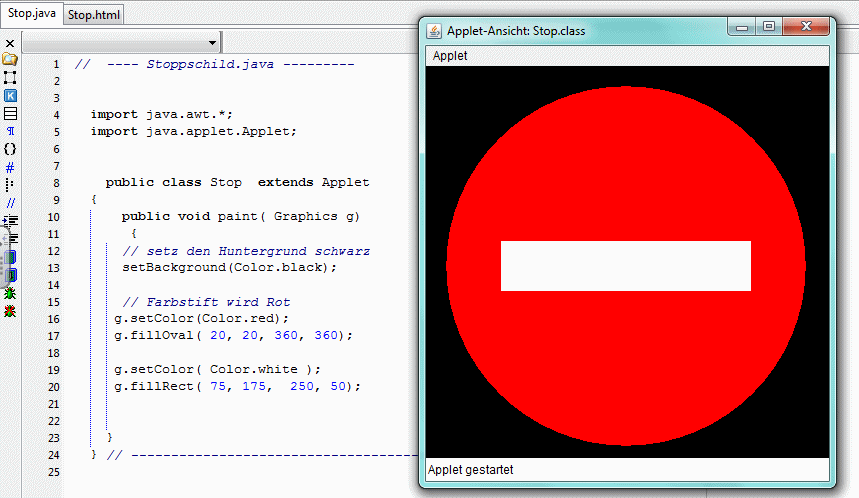This screenshot has height=498, width=859.
Task: Click the blue K class icon
Action: [x=10, y=95]
